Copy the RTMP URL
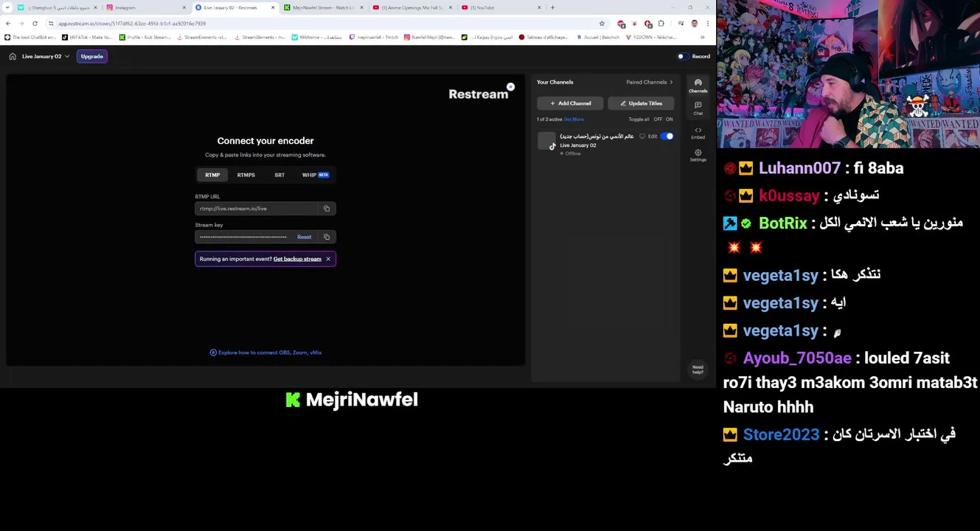Viewport: 980px width, 531px height. point(327,209)
